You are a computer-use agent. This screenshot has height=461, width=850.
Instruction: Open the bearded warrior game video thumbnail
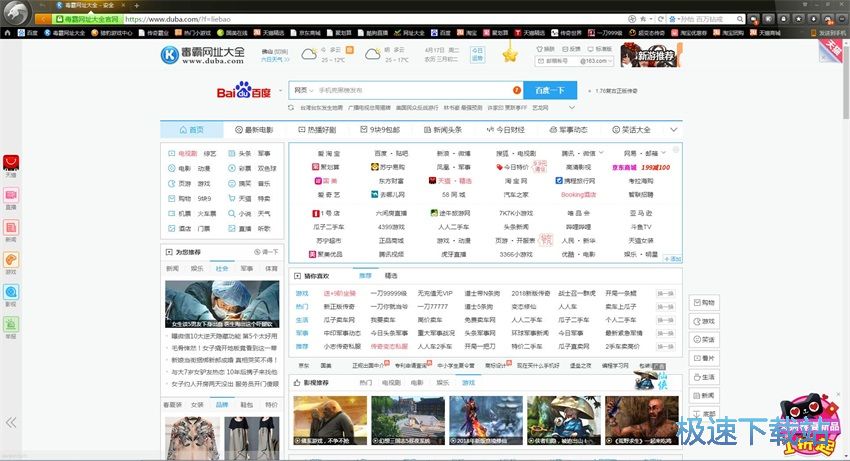[642, 420]
